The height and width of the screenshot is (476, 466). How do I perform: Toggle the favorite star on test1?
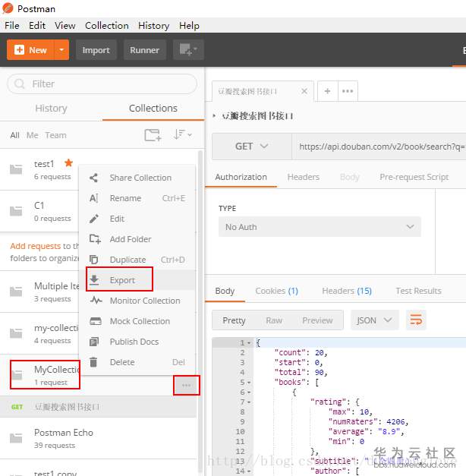(68, 163)
